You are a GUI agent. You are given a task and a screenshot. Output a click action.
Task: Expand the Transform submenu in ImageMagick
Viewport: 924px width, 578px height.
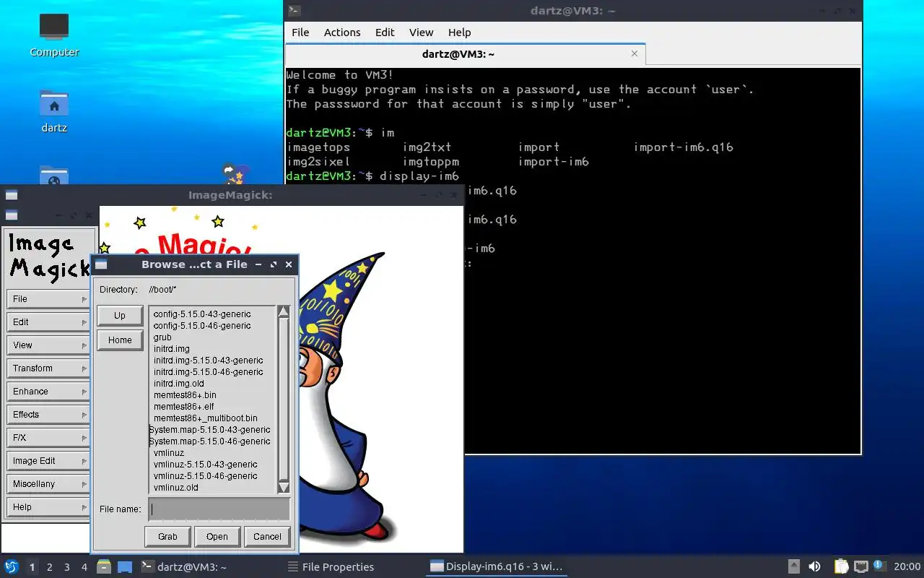pyautogui.click(x=48, y=368)
